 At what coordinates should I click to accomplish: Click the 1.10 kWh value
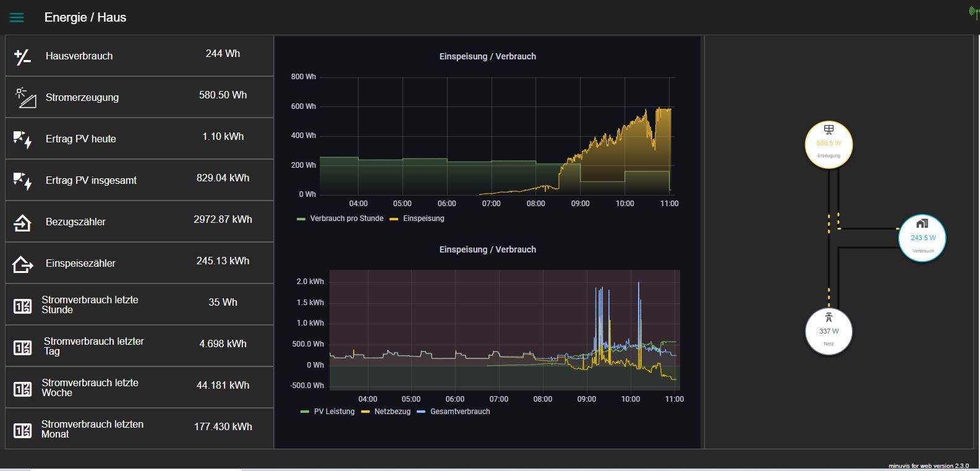click(x=223, y=137)
